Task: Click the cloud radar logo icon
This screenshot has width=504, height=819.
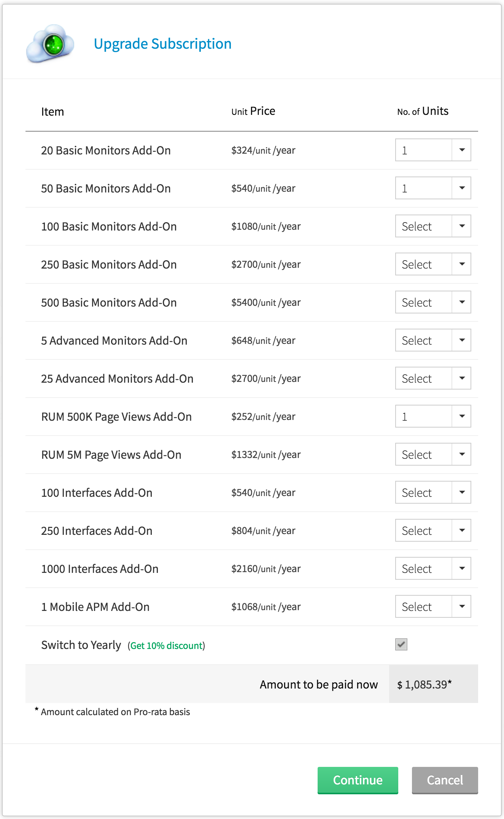Action: (50, 44)
